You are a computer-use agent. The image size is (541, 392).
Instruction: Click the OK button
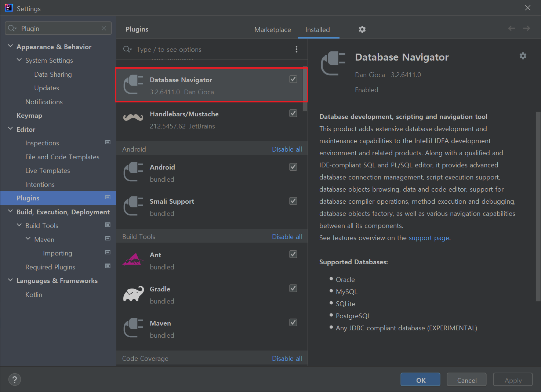(x=420, y=380)
